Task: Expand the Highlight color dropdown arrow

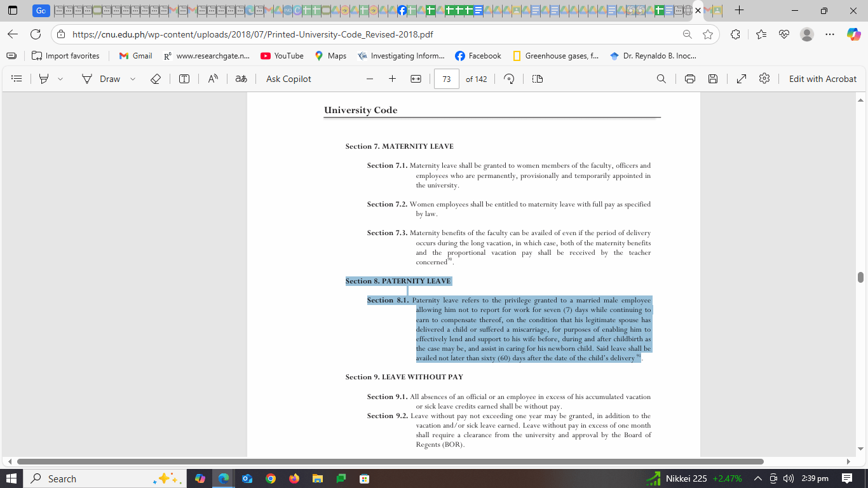Action: (60, 79)
